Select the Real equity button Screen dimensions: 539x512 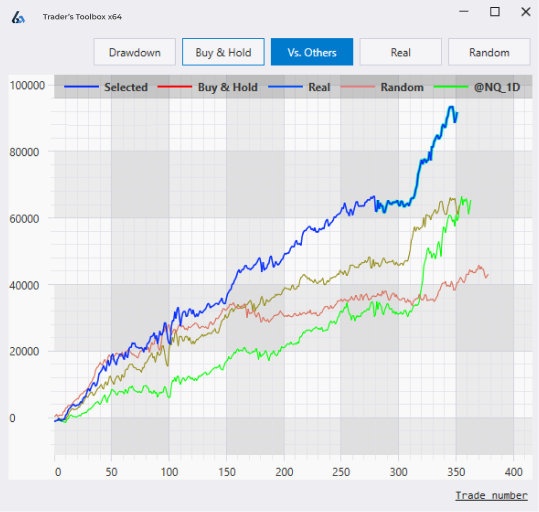tap(401, 52)
